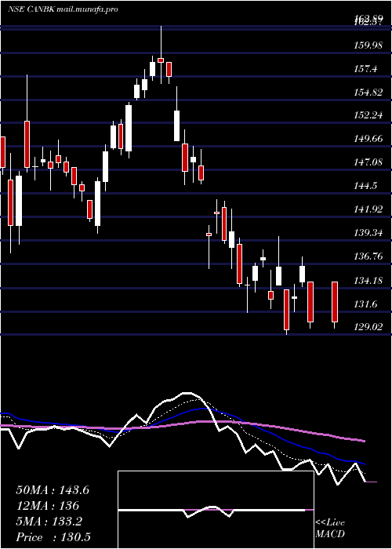Click the 149.66 price axis label
This screenshot has width=392, height=549.
[x=368, y=139]
